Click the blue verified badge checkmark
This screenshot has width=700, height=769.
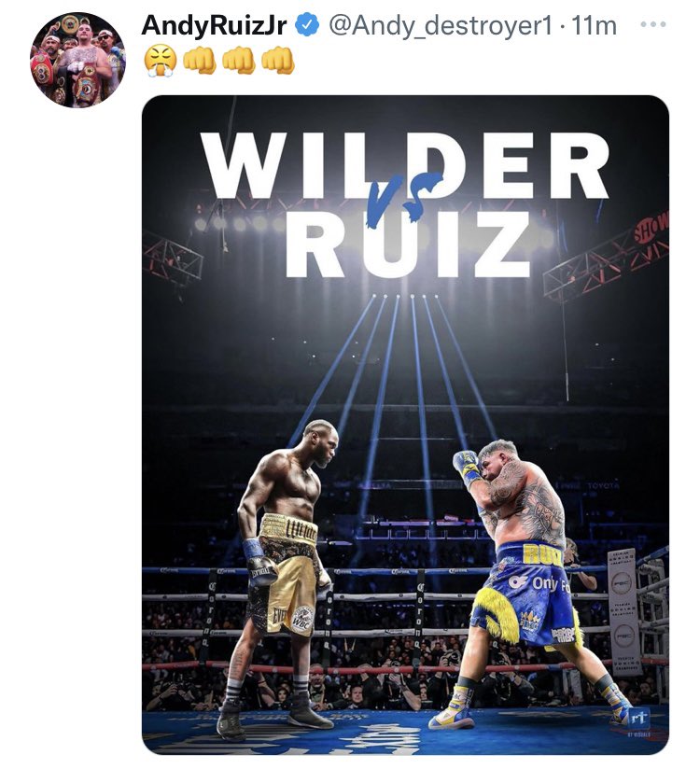pos(306,25)
